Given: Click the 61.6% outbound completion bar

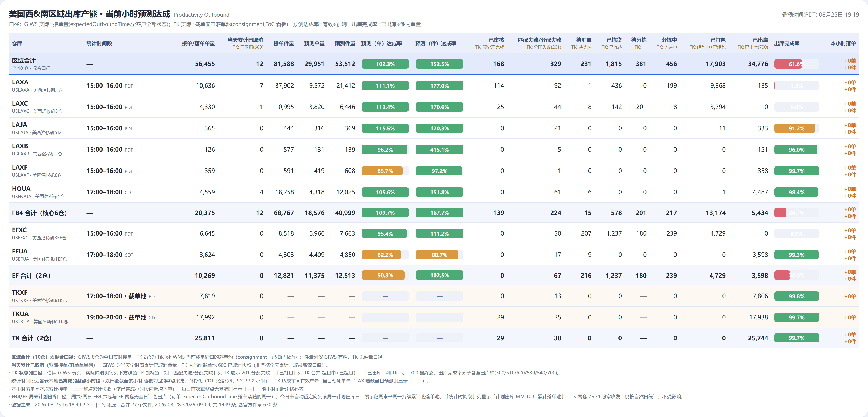Looking at the screenshot, I should (x=797, y=64).
